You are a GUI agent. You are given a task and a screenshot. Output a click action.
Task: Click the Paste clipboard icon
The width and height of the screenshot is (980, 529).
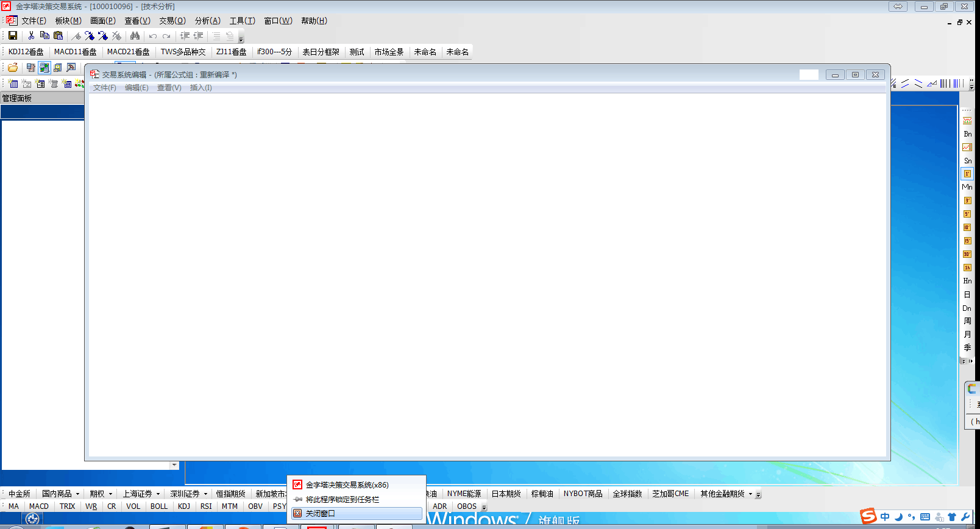tap(59, 36)
